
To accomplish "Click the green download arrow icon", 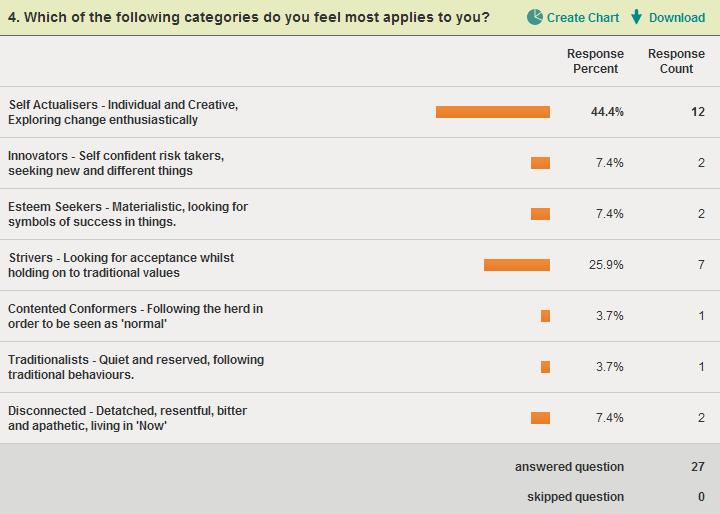I will (x=636, y=17).
